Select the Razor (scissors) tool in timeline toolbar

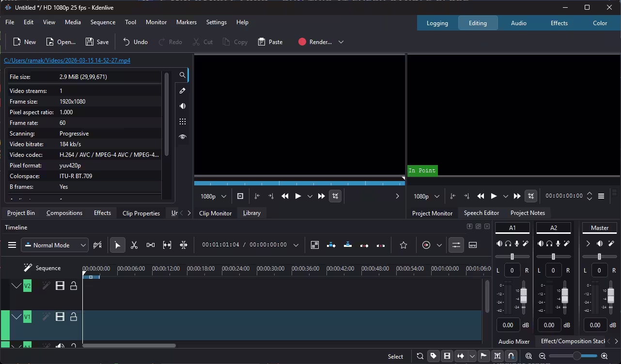pos(134,245)
